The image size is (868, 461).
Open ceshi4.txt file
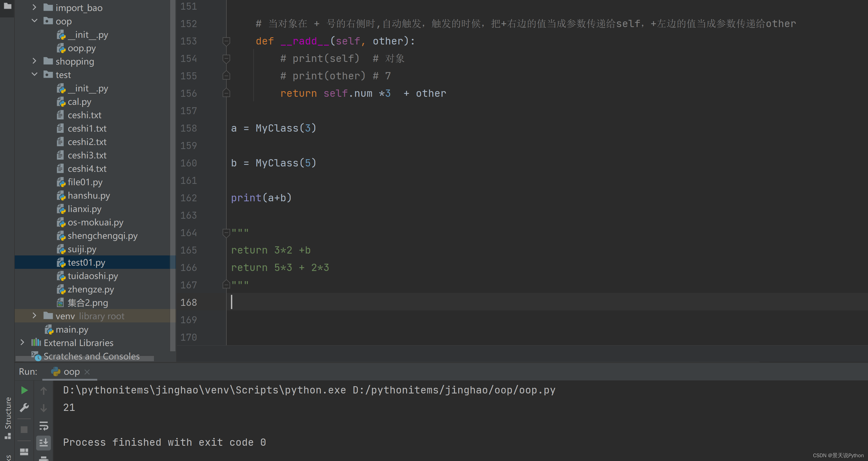click(x=81, y=169)
